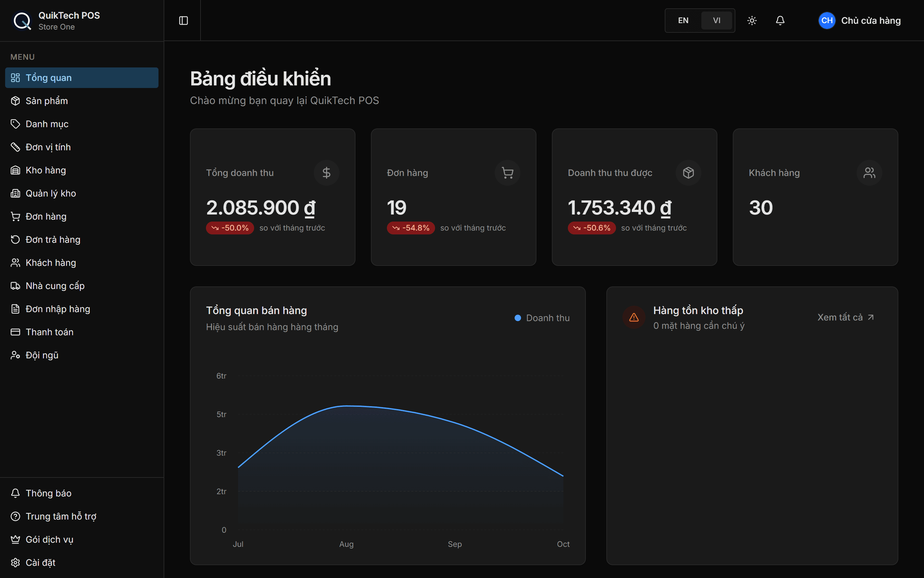The height and width of the screenshot is (578, 924).
Task: Click the box icon on Doanh thu thu được card
Action: click(x=689, y=173)
